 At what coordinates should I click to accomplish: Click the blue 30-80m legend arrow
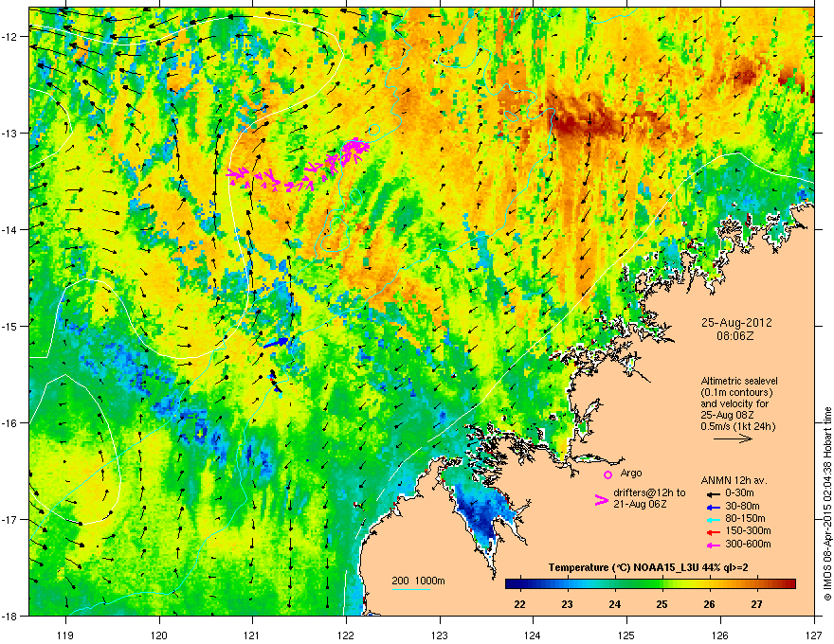(x=713, y=507)
